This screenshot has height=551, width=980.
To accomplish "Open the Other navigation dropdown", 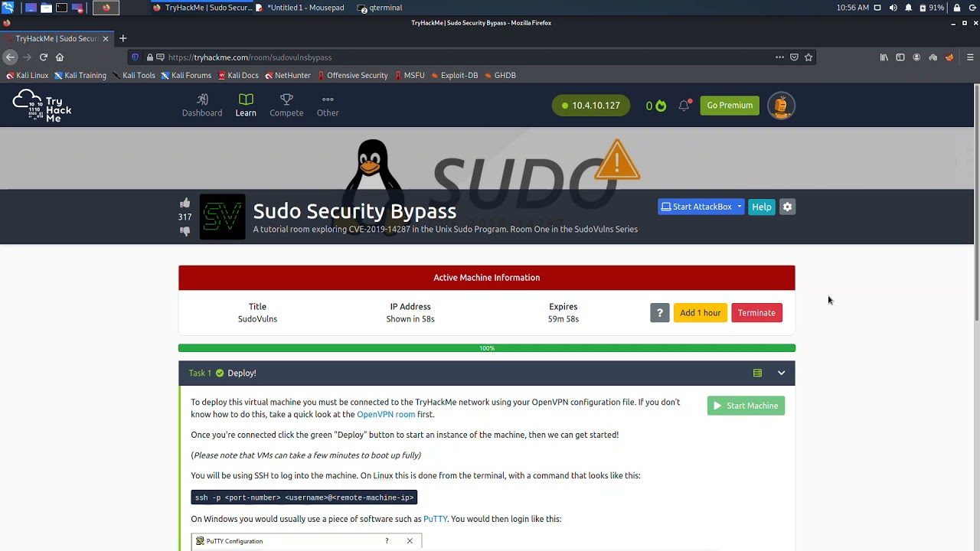I will pos(328,106).
